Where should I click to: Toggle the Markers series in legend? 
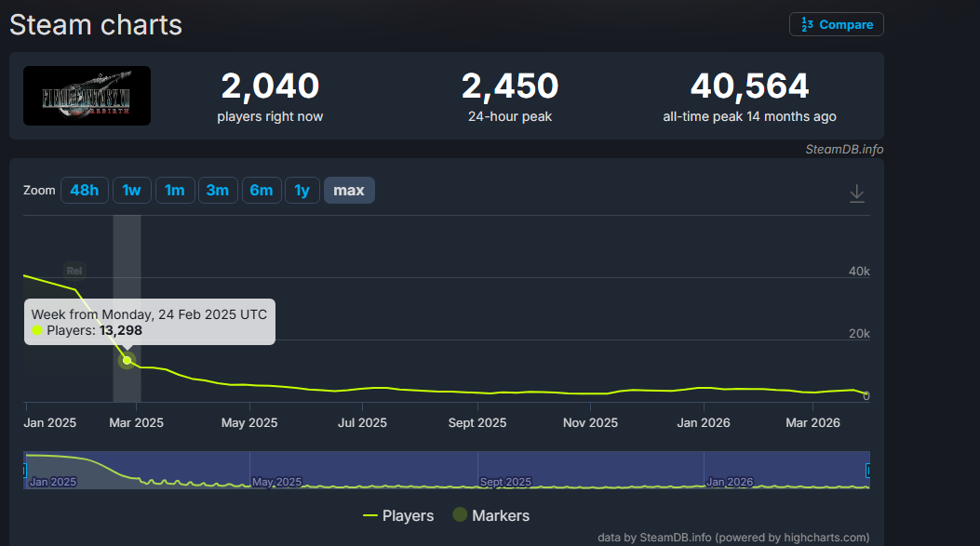click(491, 515)
